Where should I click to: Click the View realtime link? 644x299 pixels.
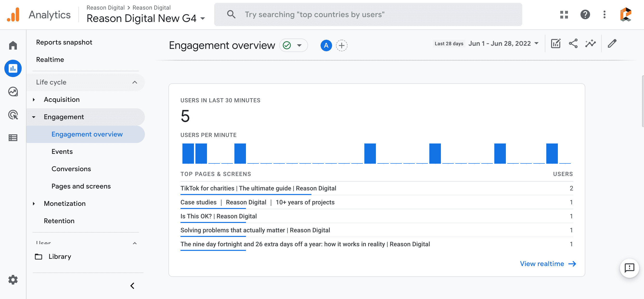point(548,264)
